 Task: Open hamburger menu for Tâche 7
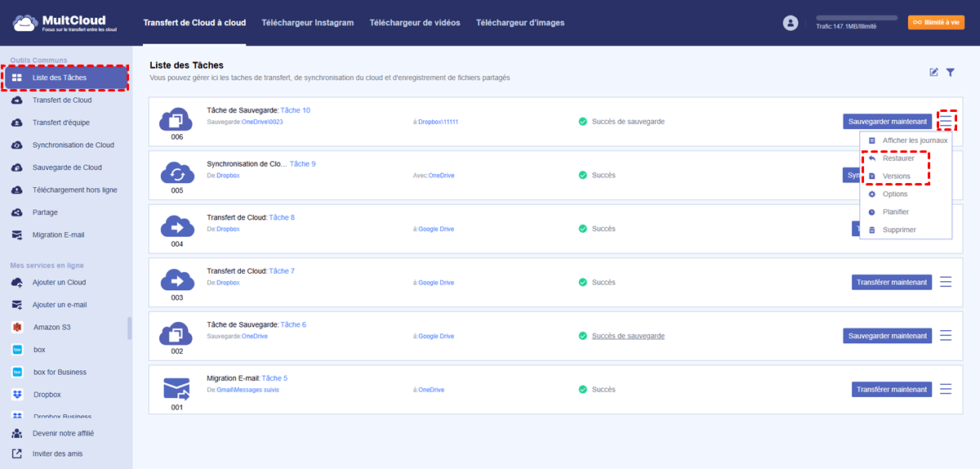pos(946,282)
